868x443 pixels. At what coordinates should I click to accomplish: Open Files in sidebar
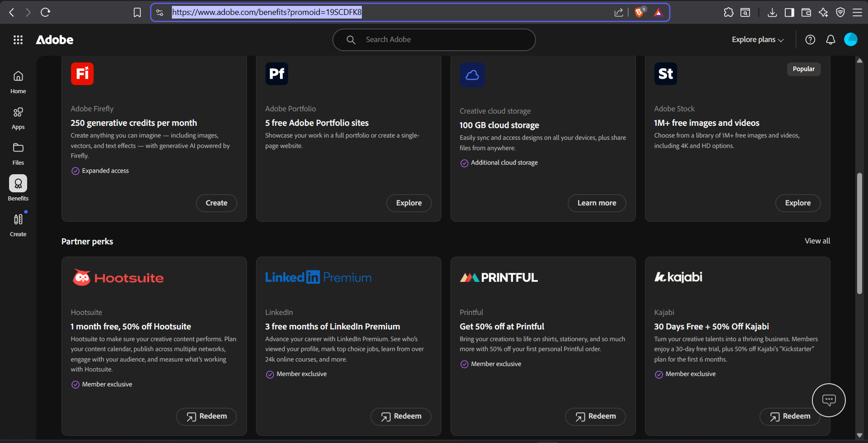pos(18,154)
